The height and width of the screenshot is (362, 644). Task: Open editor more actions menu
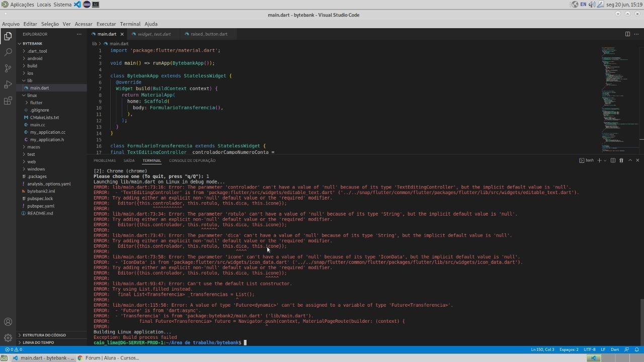tap(637, 34)
